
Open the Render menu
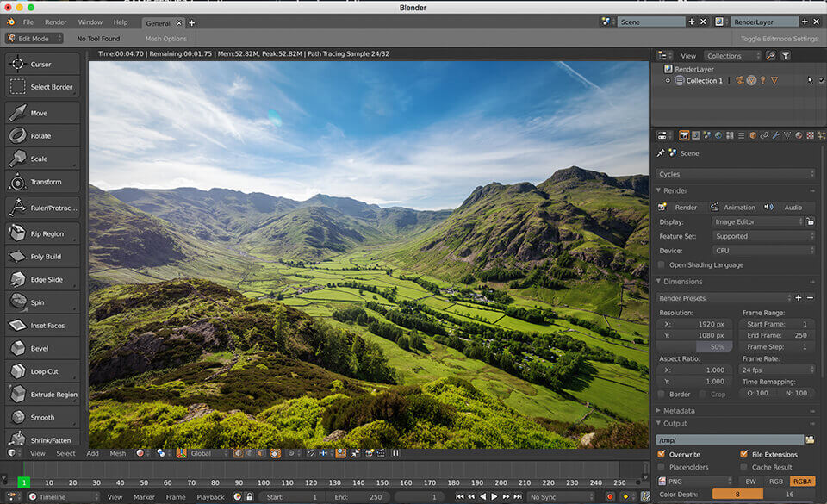click(56, 22)
